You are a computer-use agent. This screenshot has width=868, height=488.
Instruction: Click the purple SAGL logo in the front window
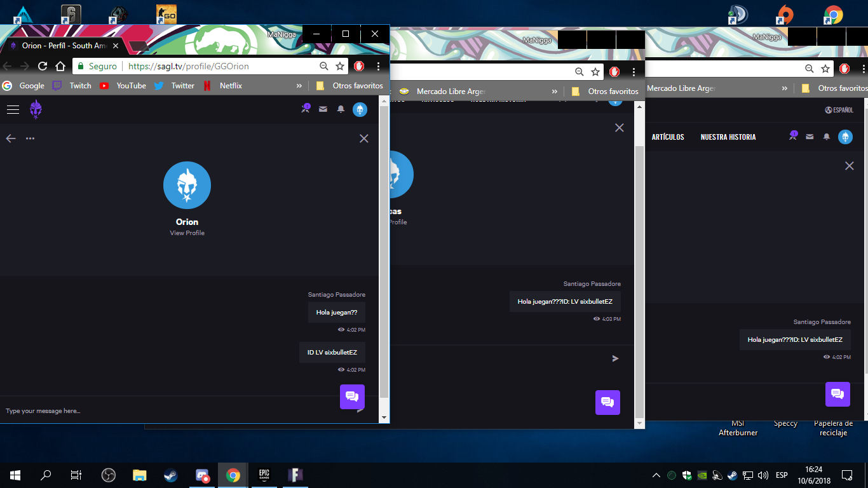pos(36,109)
